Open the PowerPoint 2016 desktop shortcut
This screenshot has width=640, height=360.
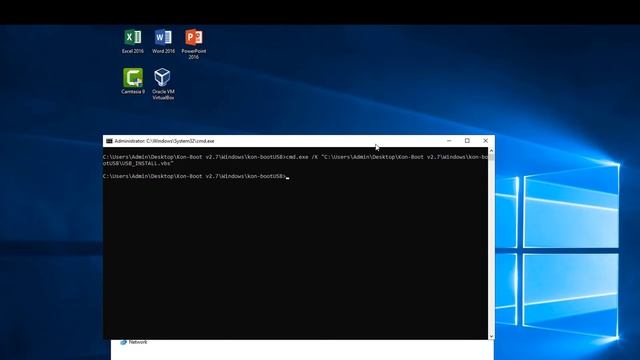194,44
